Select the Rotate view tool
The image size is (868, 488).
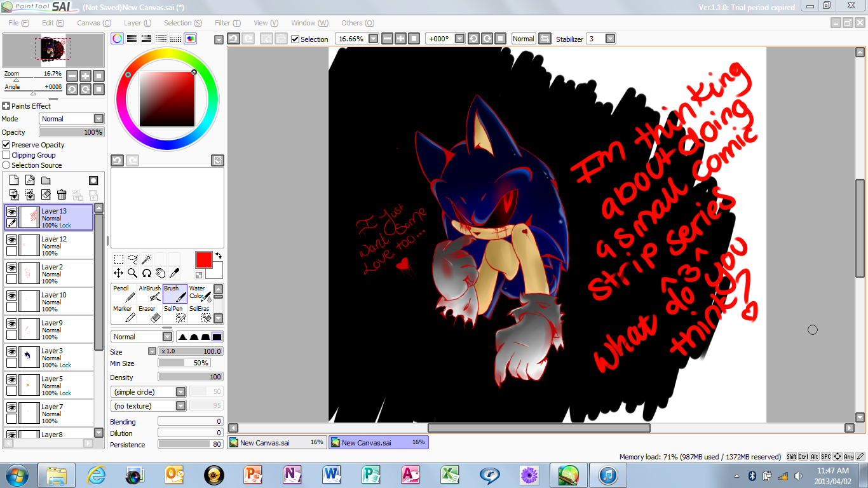click(x=146, y=273)
